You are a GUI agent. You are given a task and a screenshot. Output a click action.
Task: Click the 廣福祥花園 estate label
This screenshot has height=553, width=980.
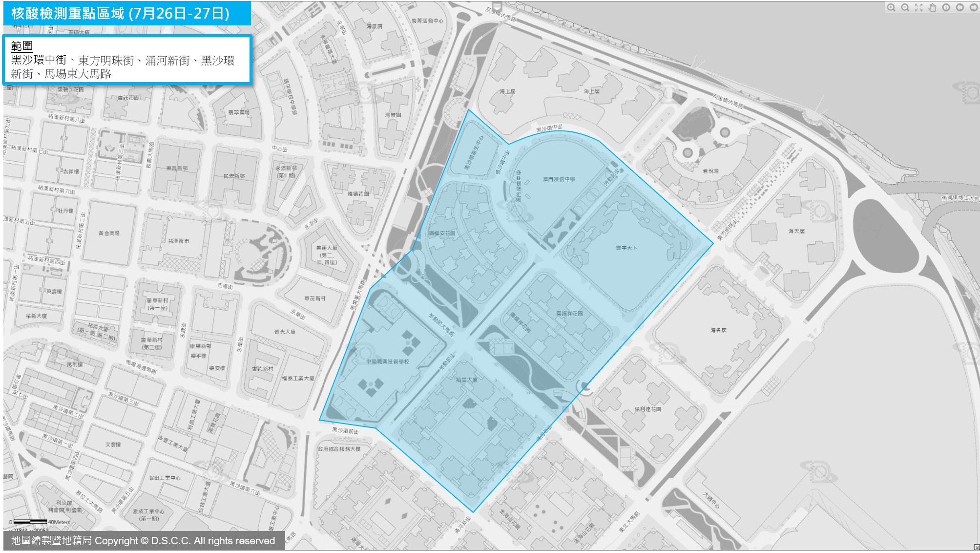tap(569, 314)
